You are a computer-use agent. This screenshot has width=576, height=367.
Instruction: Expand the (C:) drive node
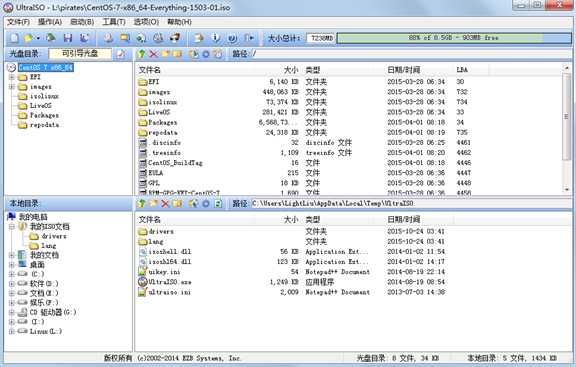(x=12, y=274)
